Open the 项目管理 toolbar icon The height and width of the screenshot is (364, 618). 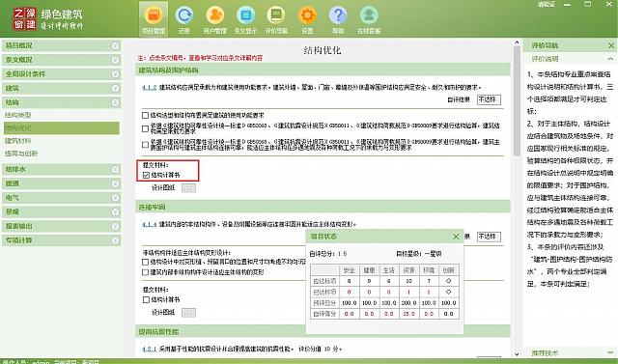154,19
